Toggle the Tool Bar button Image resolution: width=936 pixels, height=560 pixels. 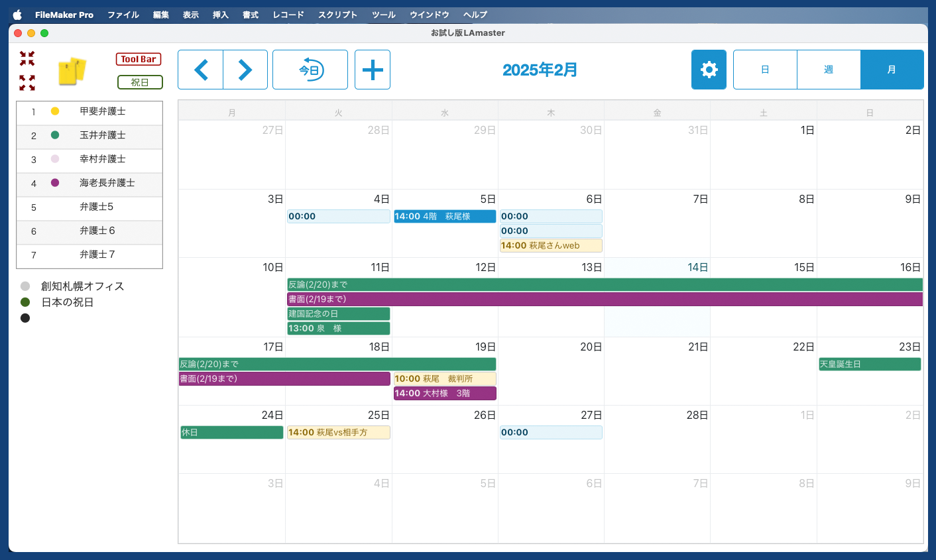pos(139,59)
